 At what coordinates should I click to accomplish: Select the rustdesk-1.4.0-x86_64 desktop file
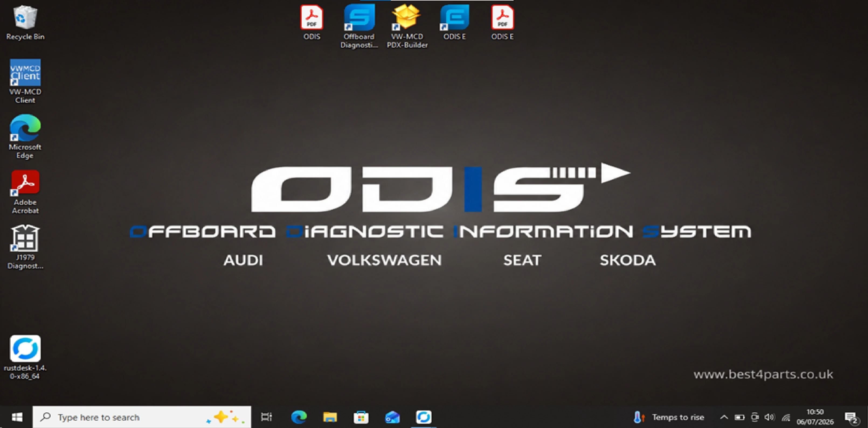click(x=25, y=357)
